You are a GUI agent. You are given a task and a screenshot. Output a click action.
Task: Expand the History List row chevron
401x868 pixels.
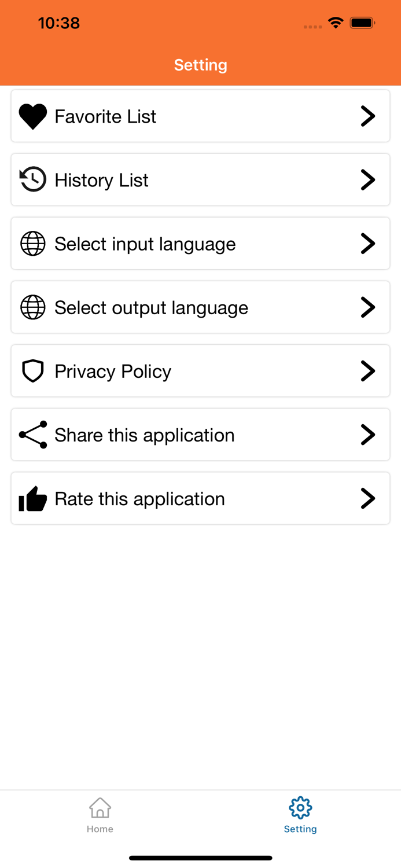point(368,179)
